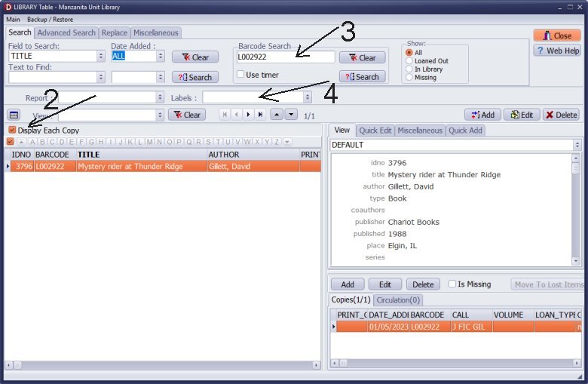Add a new library record
The image size is (588, 384).
483,115
